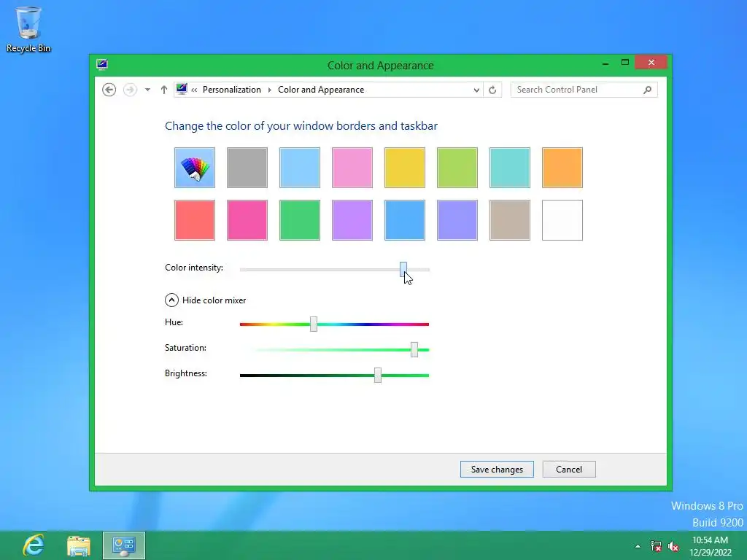Minimize the Color and Appearance window
Viewport: 747px width, 560px height.
605,63
